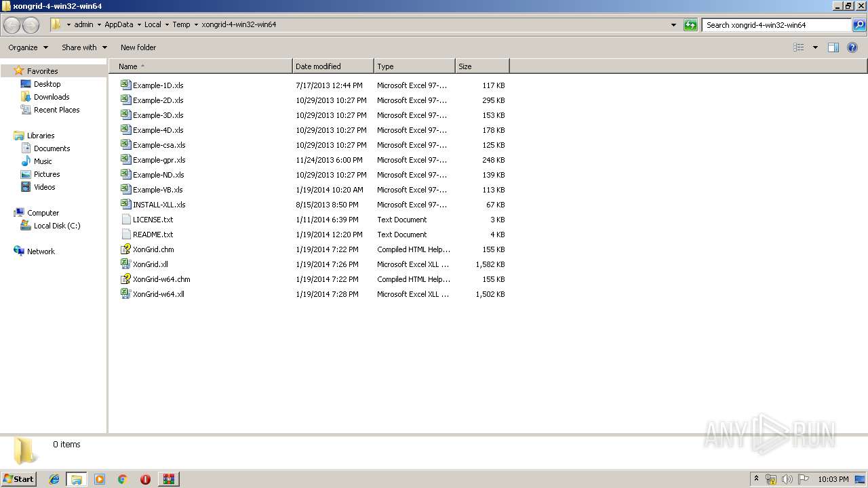868x488 pixels.
Task: Open the Share with dropdown
Action: pos(85,47)
